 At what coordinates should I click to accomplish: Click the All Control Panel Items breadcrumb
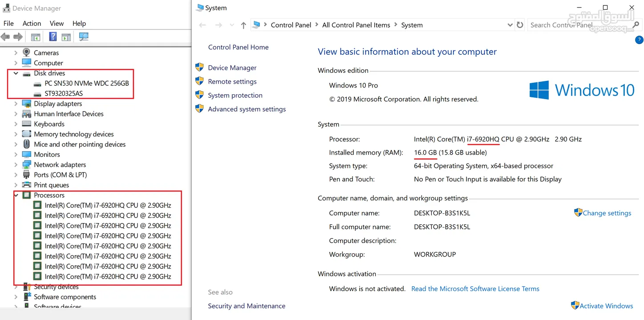(x=356, y=25)
